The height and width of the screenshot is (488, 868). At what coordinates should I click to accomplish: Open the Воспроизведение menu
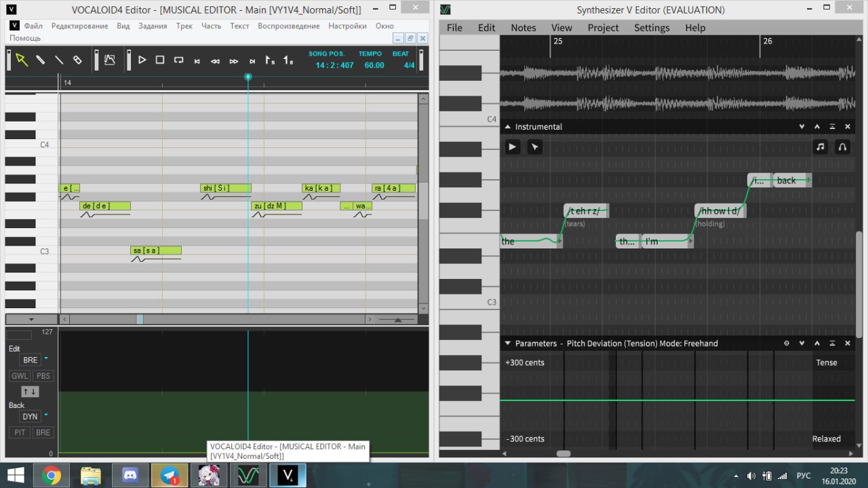tap(289, 26)
